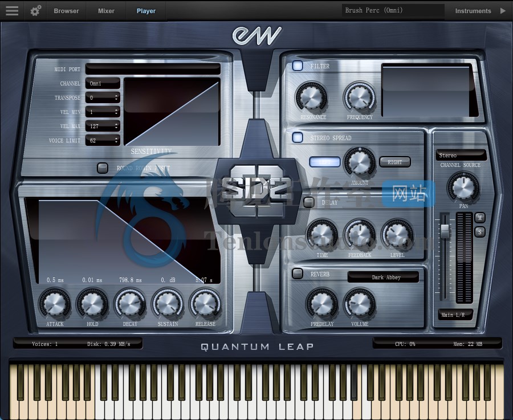Click the velocity Sensitivity curve display
This screenshot has width=513, height=420.
click(x=172, y=112)
